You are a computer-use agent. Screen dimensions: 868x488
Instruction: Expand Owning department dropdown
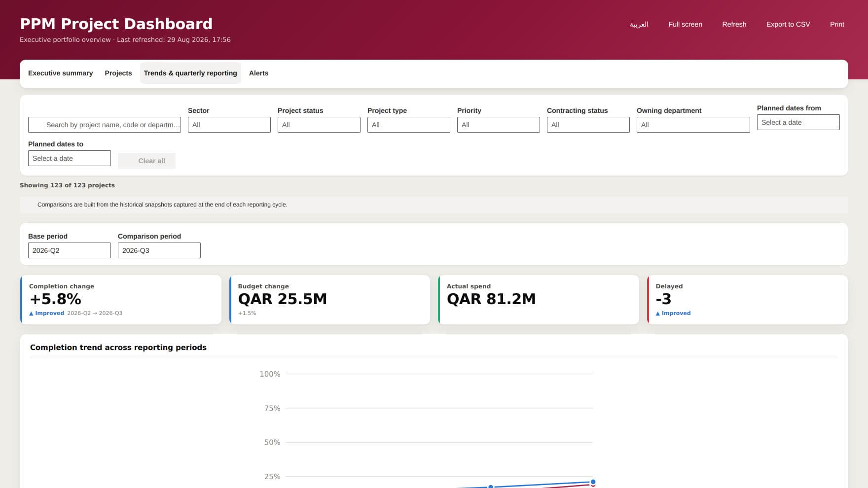(693, 125)
